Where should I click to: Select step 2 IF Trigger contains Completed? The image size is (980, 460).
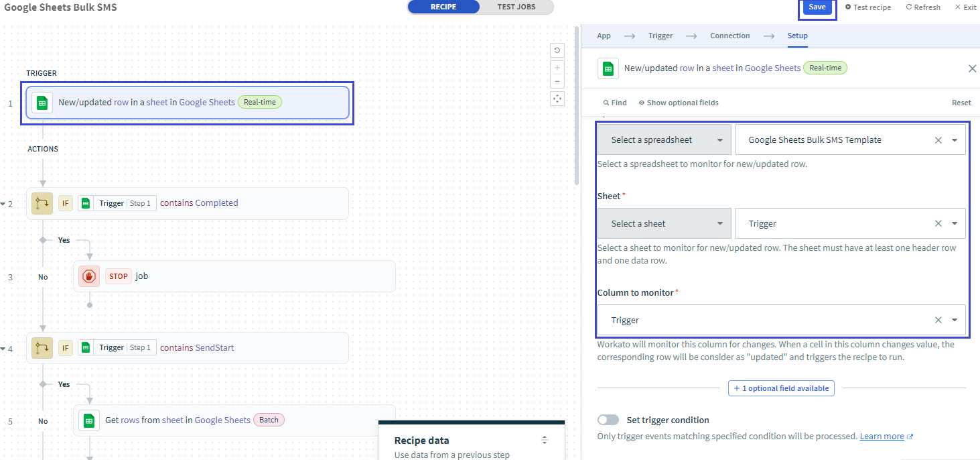188,203
